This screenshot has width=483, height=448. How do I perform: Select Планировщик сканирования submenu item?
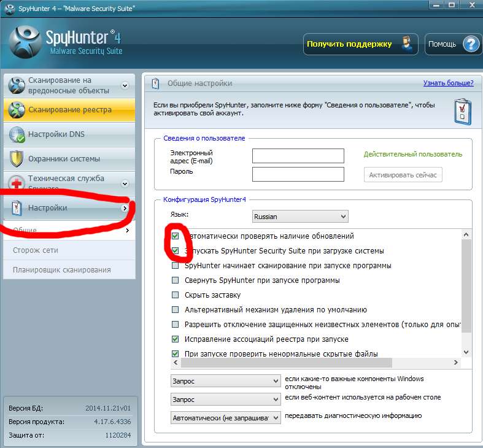[x=69, y=270]
